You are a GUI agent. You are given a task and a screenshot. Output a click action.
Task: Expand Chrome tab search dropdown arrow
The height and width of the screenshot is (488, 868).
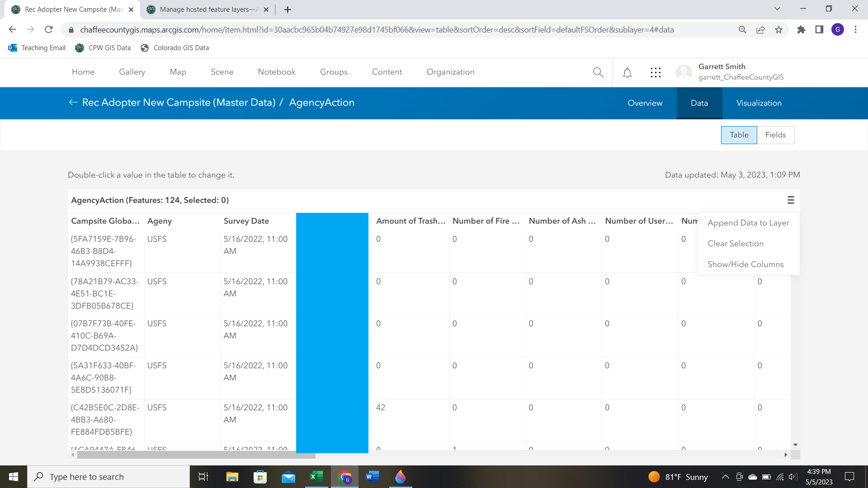(x=777, y=9)
